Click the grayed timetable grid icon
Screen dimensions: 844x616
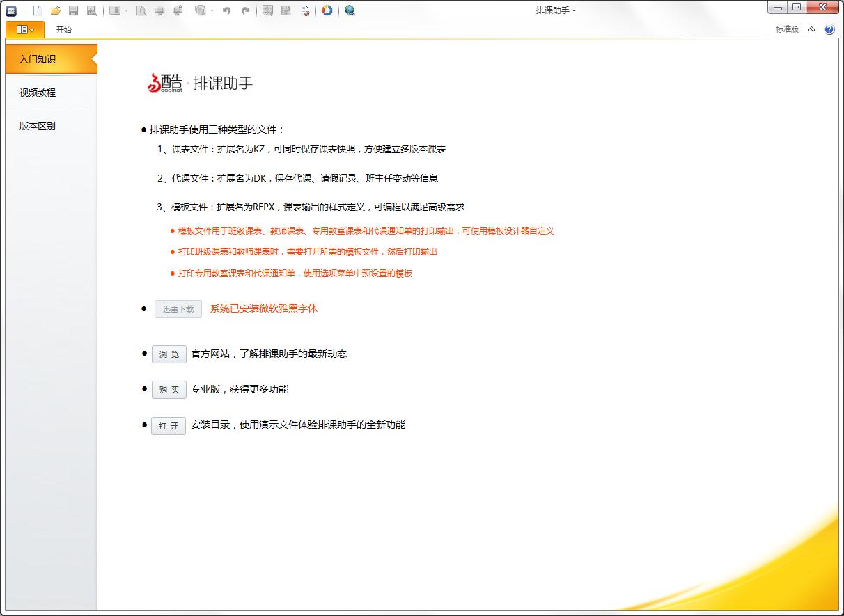point(267,10)
